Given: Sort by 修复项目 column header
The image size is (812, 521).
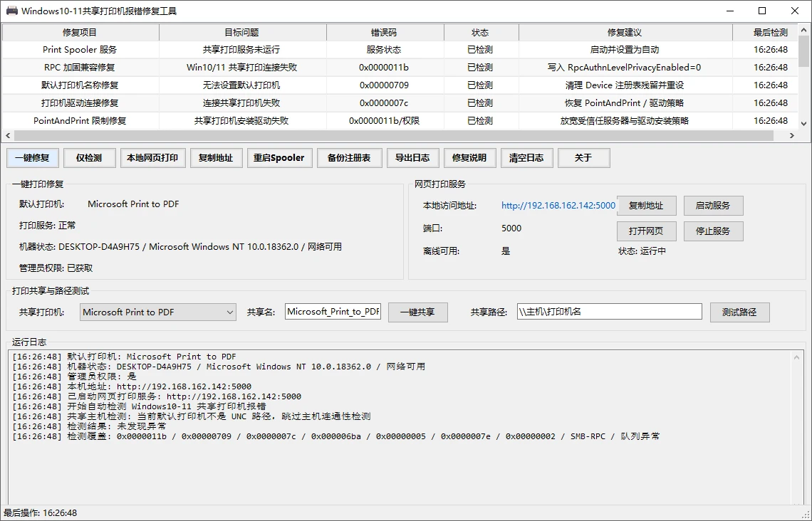Looking at the screenshot, I should (80, 32).
